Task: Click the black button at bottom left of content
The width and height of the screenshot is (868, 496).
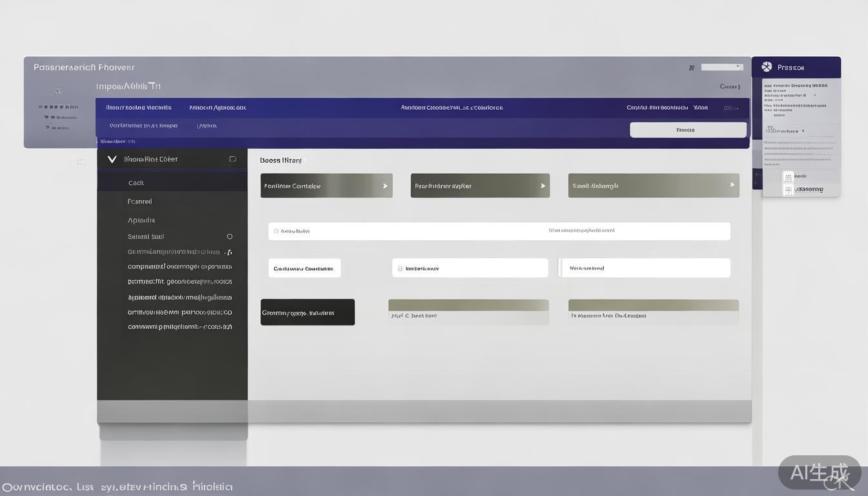Action: [307, 313]
